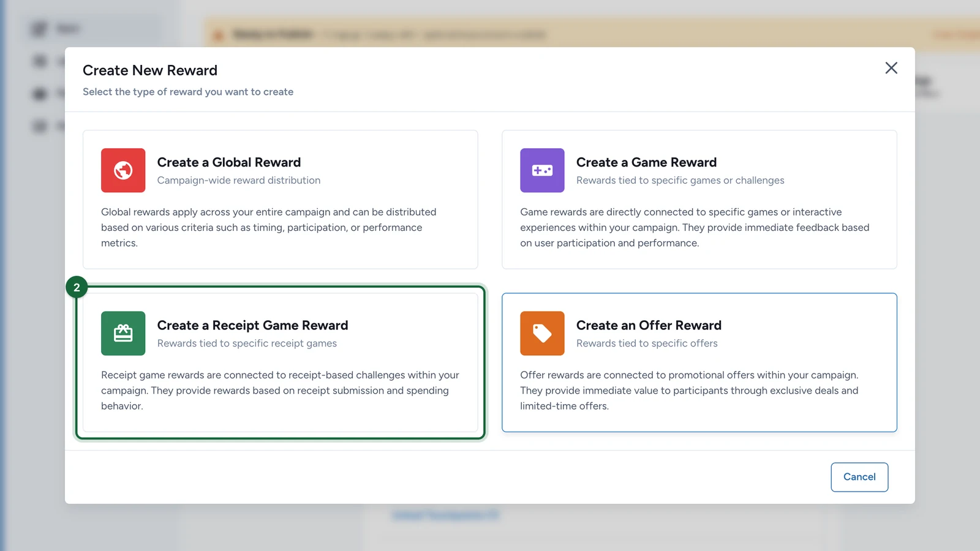Click the green Receipt Game Reward icon

pyautogui.click(x=123, y=333)
